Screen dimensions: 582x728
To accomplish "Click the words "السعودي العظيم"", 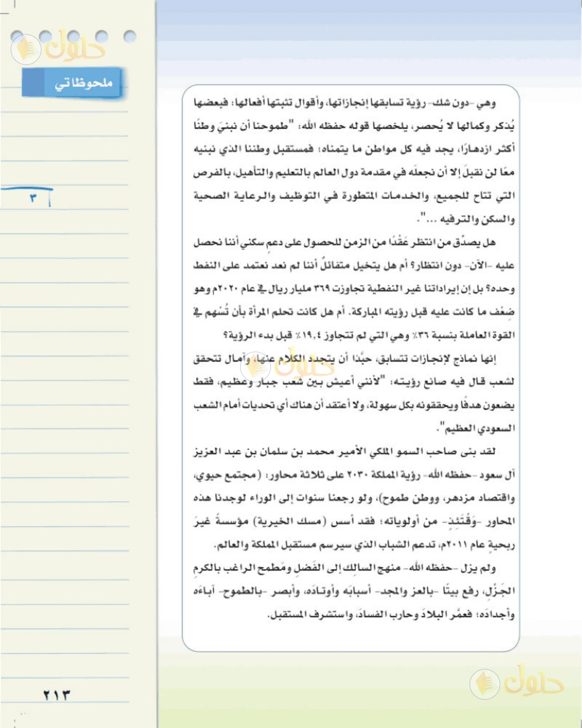I will (479, 429).
